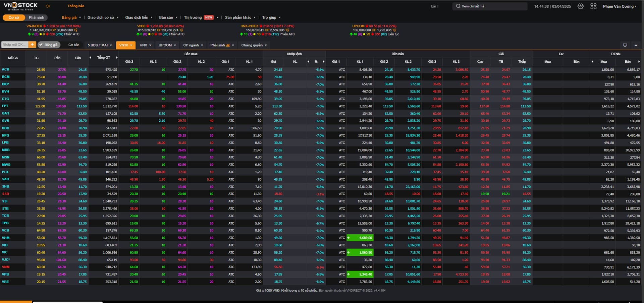The height and width of the screenshot is (303, 644).
Task: Click the orange plus add-symbol button
Action: (x=32, y=45)
